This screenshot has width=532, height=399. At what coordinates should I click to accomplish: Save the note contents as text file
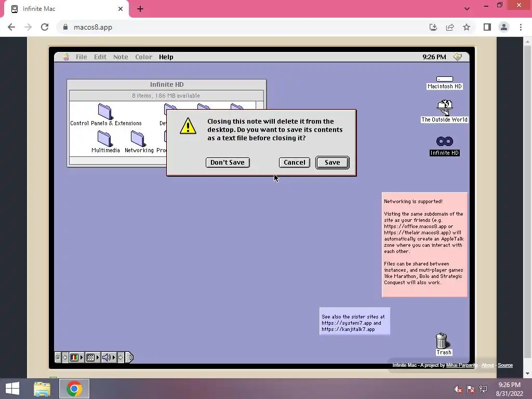[x=332, y=163]
